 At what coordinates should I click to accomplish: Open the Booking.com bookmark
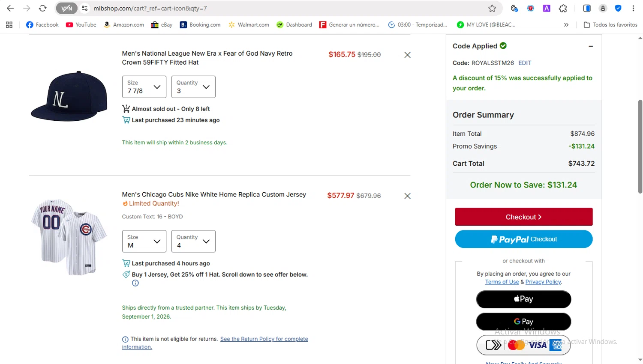[200, 25]
